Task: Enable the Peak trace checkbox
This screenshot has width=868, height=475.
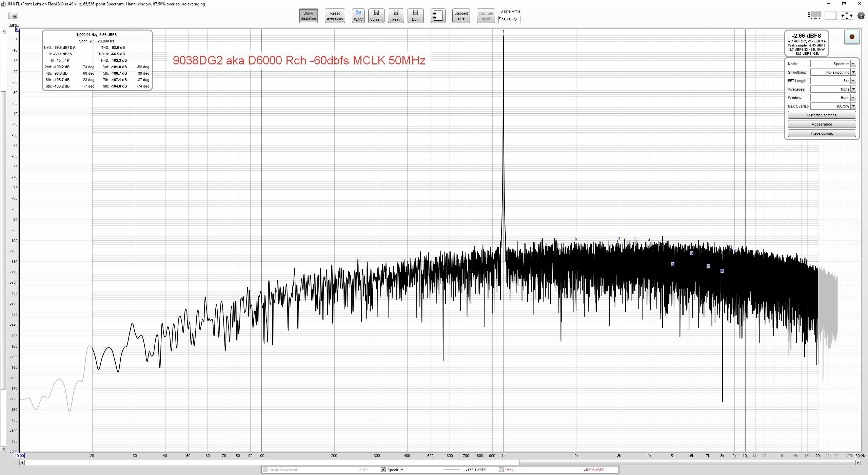Action: click(x=501, y=470)
